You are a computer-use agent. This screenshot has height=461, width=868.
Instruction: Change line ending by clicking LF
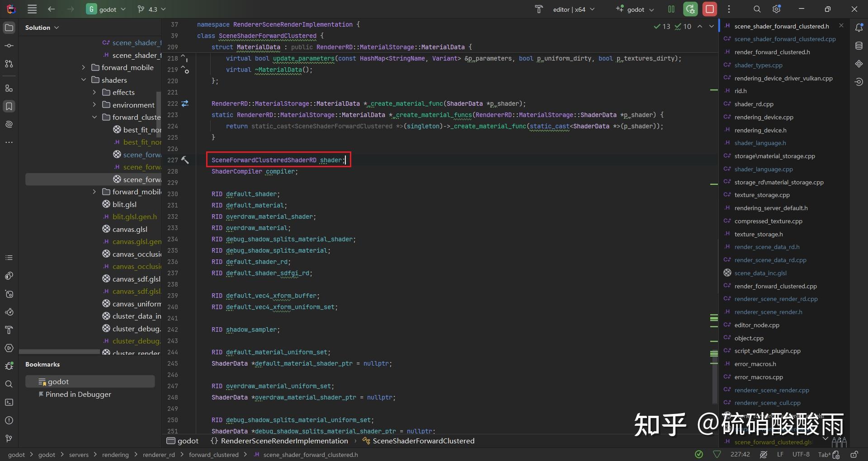coord(780,455)
